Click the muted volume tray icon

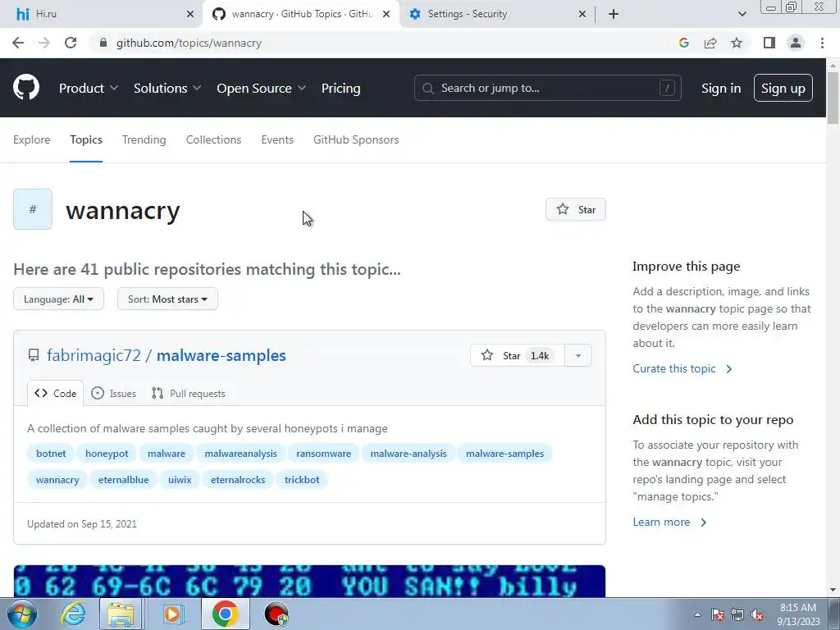pyautogui.click(x=757, y=614)
